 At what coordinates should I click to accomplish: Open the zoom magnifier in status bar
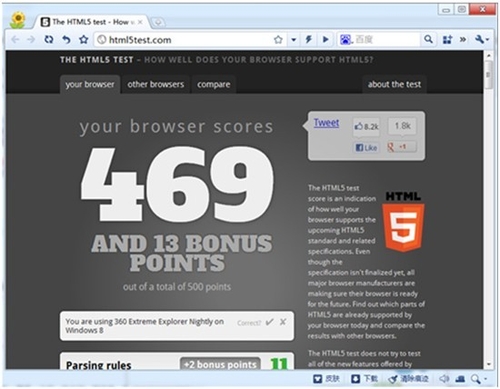476,379
